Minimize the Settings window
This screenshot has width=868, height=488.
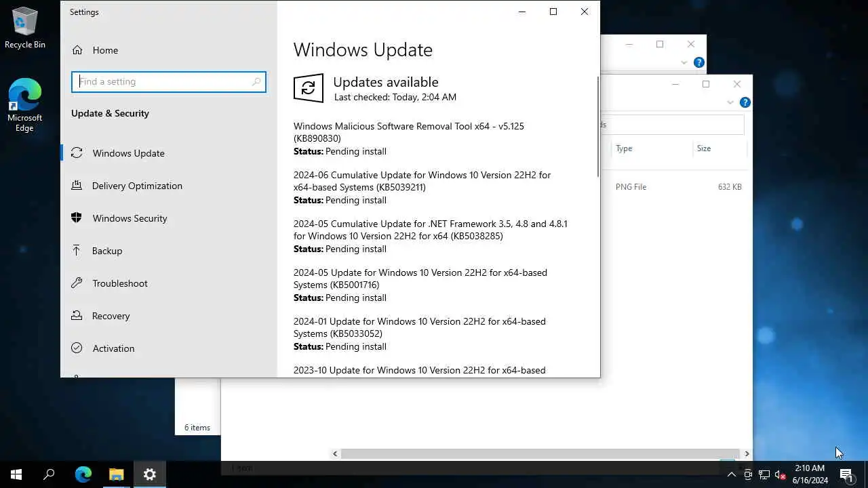point(522,12)
